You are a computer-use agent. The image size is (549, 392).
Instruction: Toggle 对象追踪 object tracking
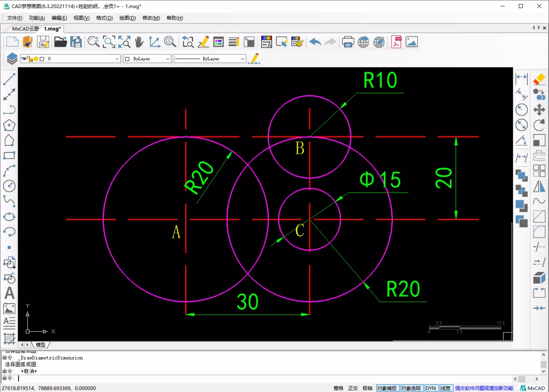coord(411,388)
